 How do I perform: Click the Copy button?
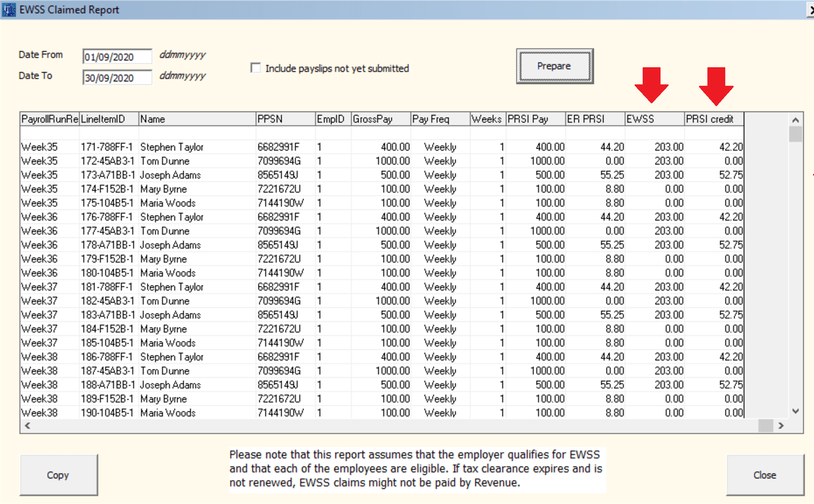coord(59,475)
